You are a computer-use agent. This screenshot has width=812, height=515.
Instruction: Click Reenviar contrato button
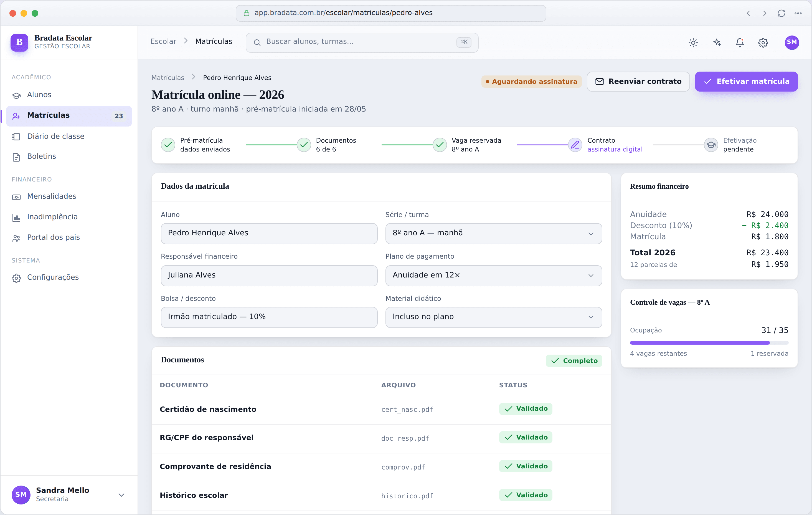(638, 81)
